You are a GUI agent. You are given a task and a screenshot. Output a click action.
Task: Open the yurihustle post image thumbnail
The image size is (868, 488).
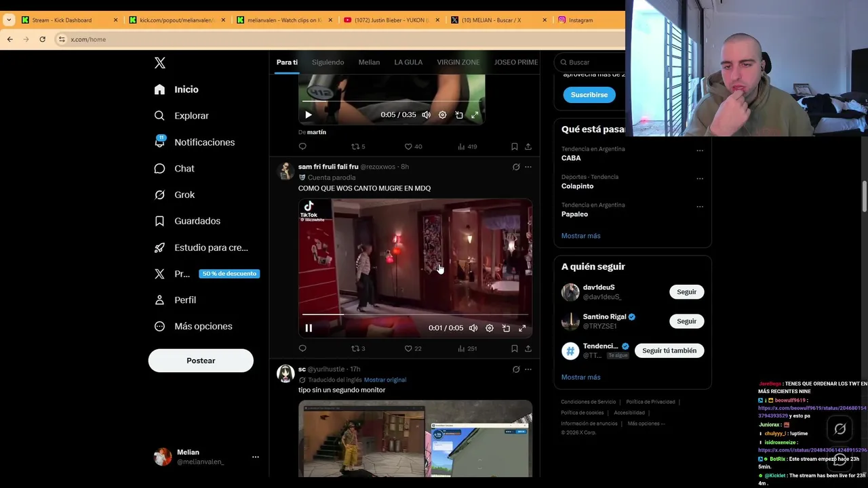[x=415, y=439]
